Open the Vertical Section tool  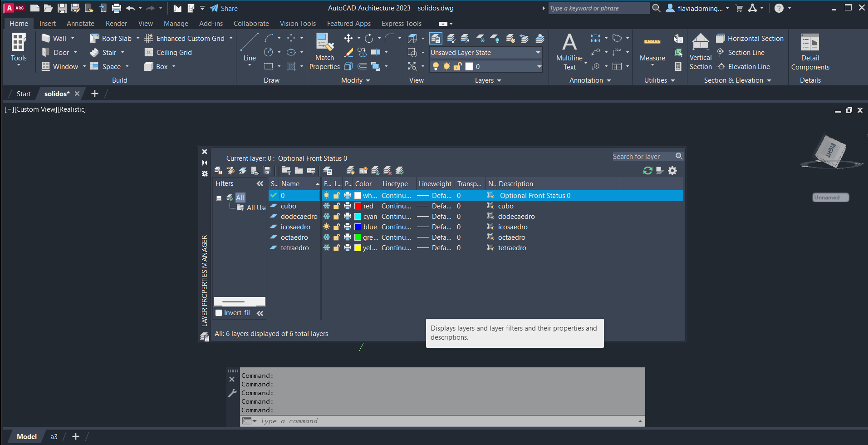[701, 51]
